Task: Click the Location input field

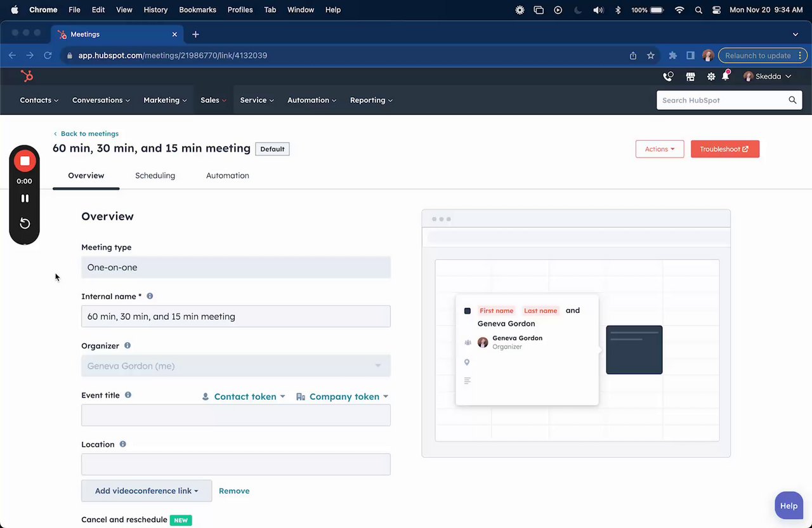Action: [236, 465]
